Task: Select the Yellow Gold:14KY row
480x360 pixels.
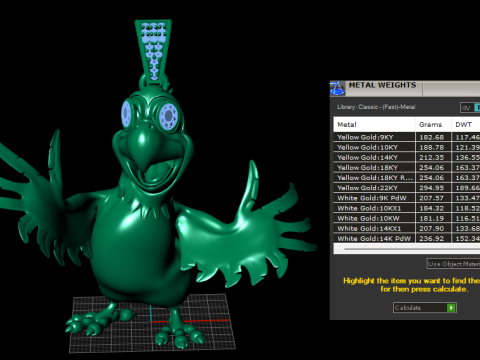Action: pyautogui.click(x=407, y=157)
